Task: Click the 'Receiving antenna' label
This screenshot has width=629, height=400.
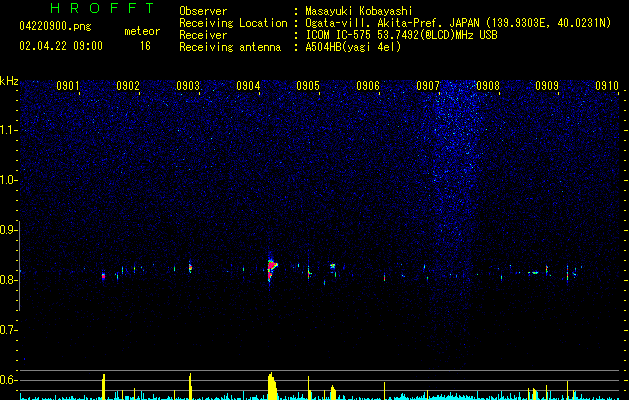Action: (230, 47)
